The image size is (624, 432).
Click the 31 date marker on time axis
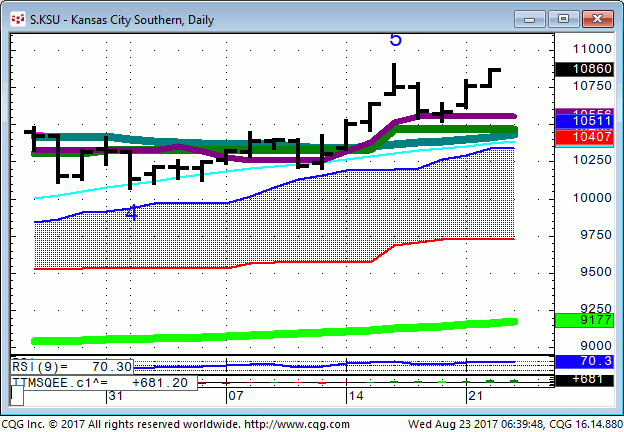click(x=115, y=396)
